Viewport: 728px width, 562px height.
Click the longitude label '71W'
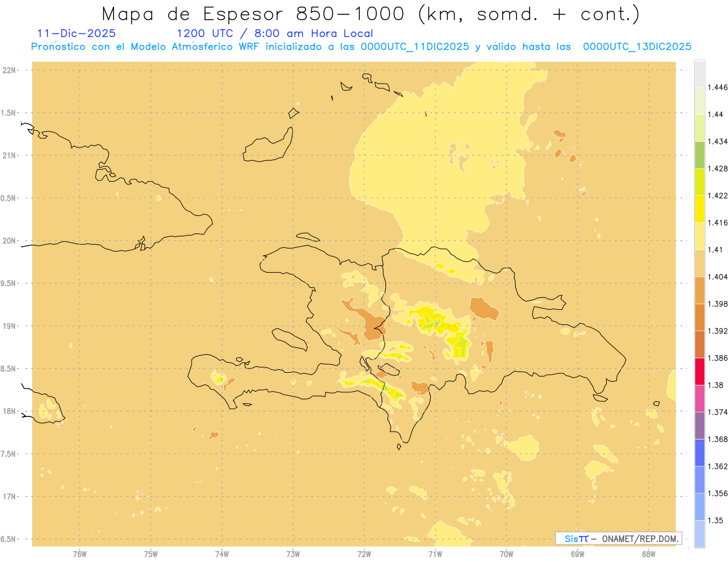coord(435,554)
